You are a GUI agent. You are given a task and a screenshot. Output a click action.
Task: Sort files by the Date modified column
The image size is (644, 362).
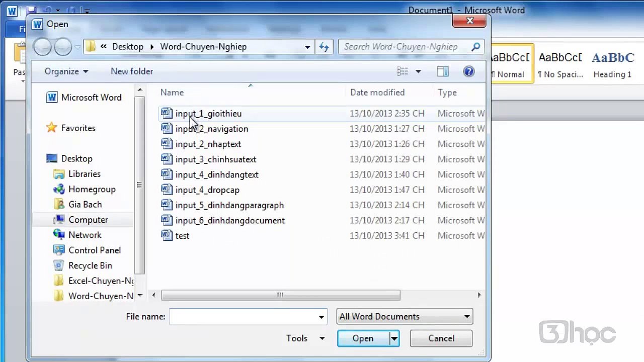(377, 93)
